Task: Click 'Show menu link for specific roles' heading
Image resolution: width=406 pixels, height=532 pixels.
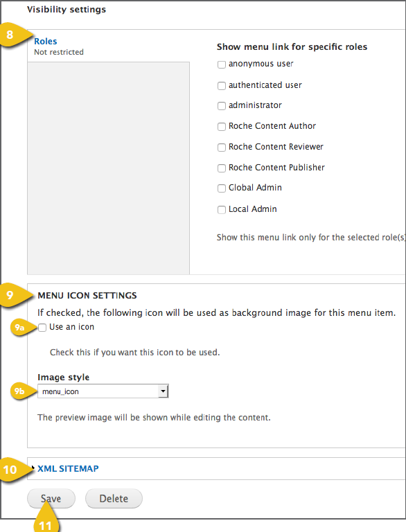Action: 292,47
